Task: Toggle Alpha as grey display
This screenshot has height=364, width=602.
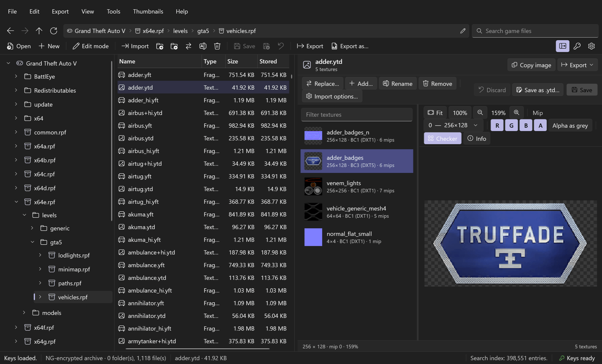Action: click(x=570, y=126)
